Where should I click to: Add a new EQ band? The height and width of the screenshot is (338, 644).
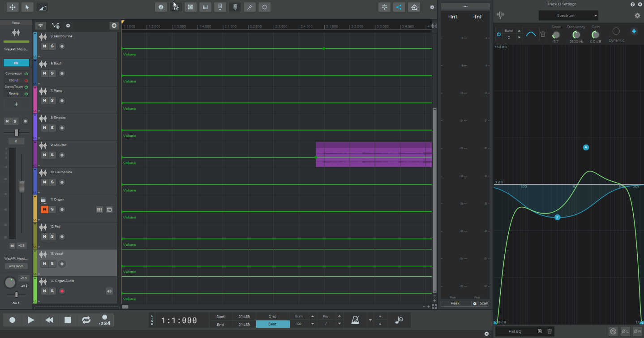(x=634, y=31)
